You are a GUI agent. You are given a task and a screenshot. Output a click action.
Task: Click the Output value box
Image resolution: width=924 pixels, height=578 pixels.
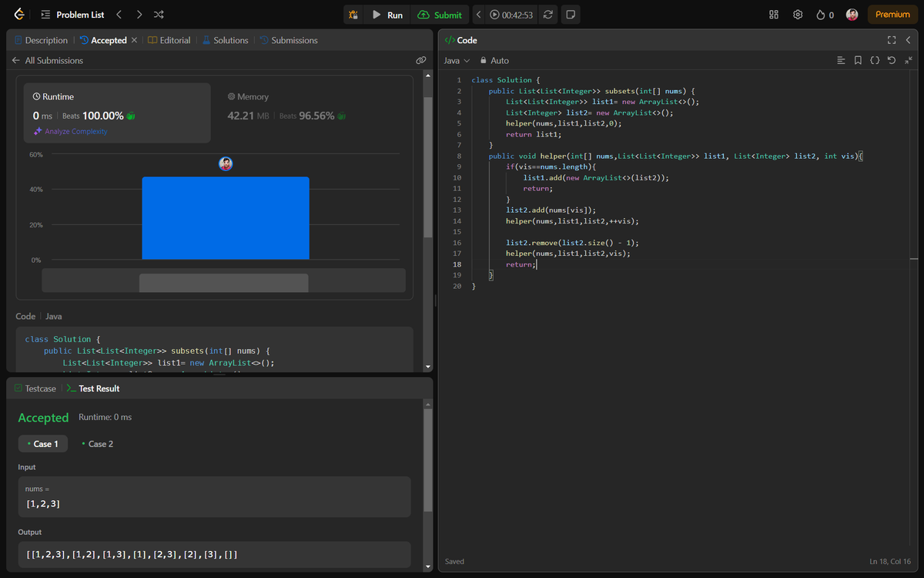(x=214, y=555)
